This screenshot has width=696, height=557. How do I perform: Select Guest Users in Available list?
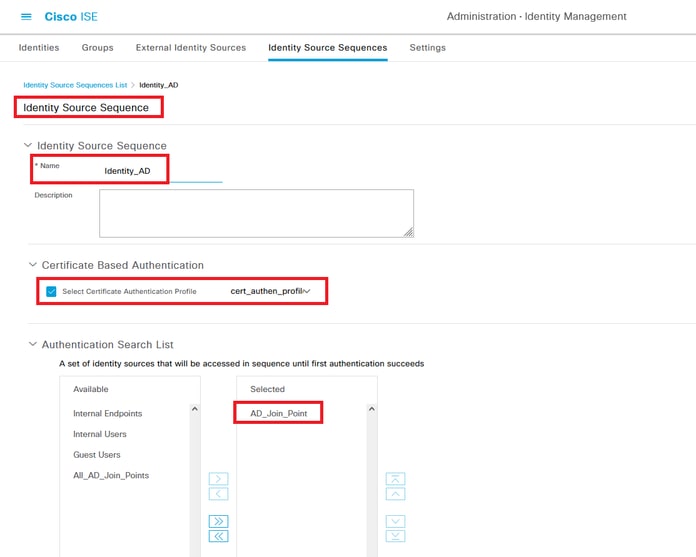click(97, 454)
